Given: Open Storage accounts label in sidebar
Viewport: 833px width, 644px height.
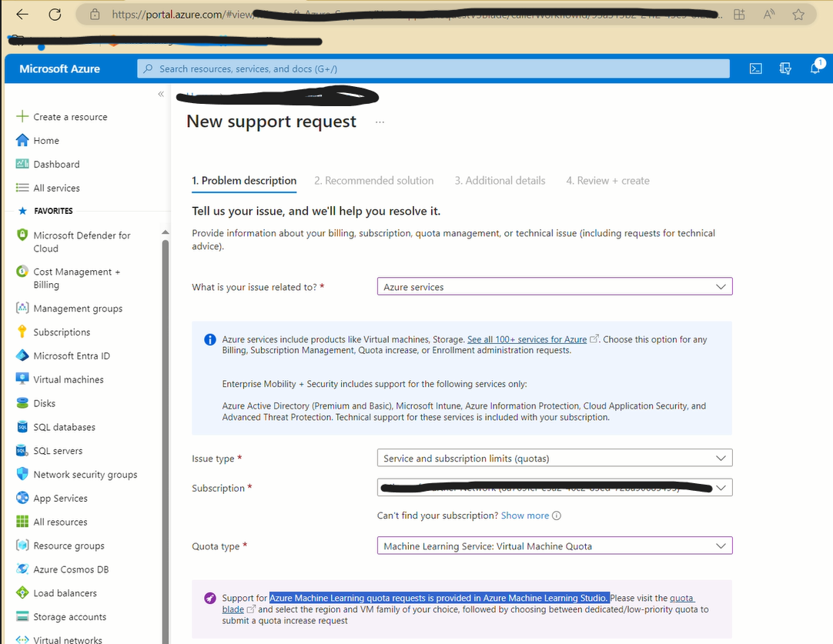Looking at the screenshot, I should pyautogui.click(x=69, y=616).
